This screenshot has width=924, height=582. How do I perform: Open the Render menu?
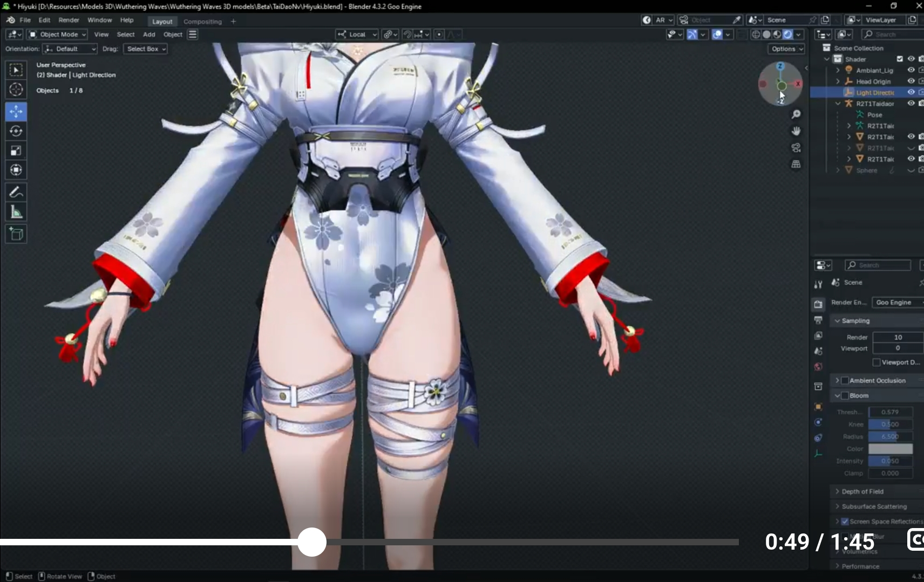[x=69, y=20]
